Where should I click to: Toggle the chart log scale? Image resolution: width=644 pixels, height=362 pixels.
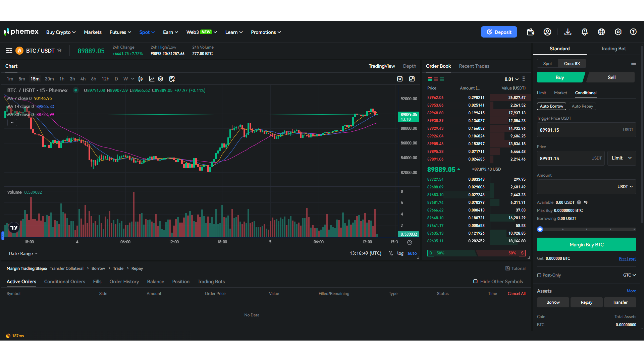[400, 253]
